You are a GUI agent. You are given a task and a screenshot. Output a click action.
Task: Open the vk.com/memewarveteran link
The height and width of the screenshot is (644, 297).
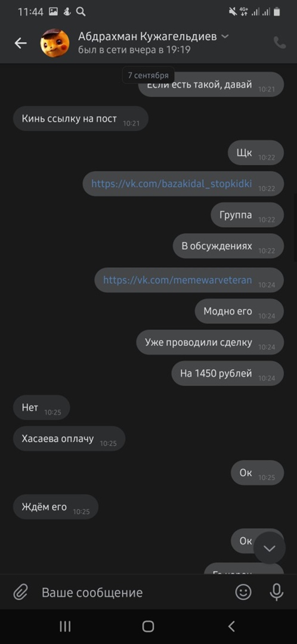[x=178, y=280]
